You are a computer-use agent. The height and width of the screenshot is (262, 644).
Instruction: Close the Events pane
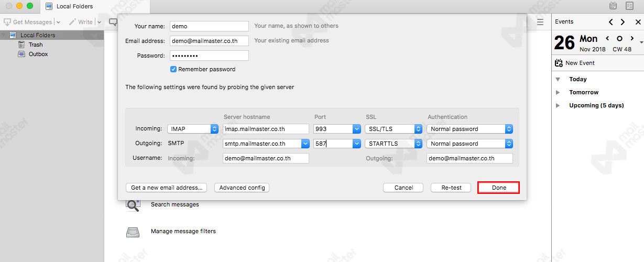(x=638, y=22)
